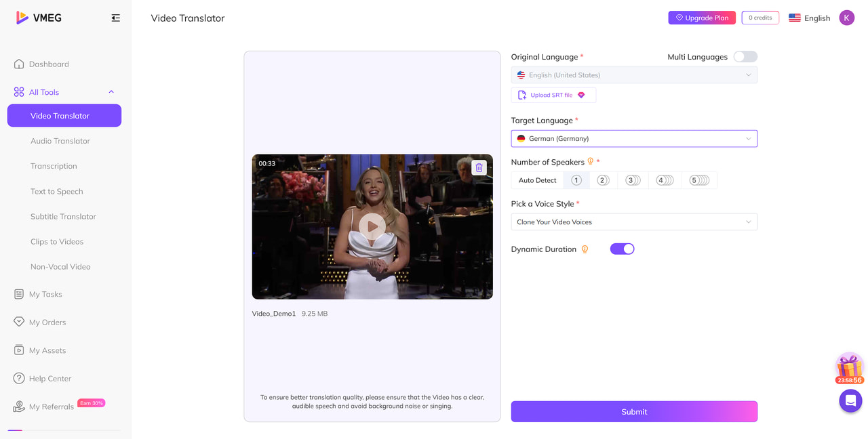Screen dimensions: 868x439
Task: Open the user avatar K menu
Action: [x=846, y=18]
